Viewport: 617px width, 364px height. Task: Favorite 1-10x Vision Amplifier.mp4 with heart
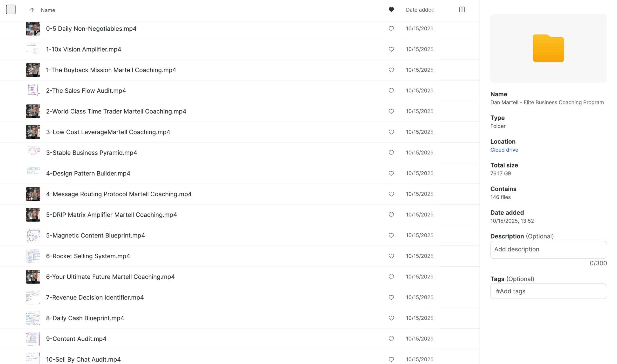(391, 49)
